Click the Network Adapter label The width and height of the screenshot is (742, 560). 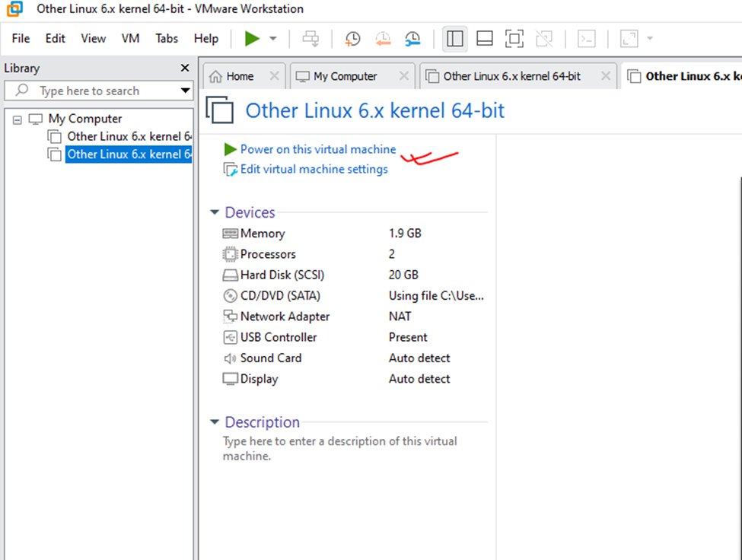(x=285, y=317)
